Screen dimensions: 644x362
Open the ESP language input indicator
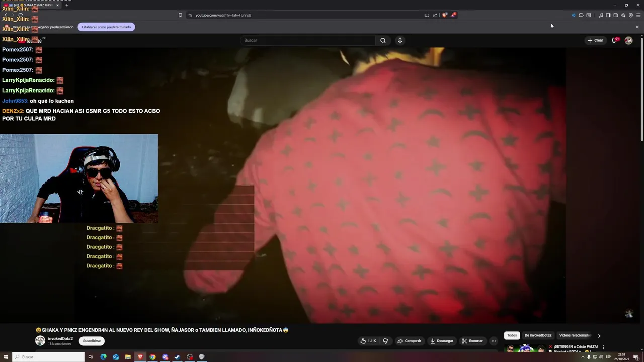pyautogui.click(x=608, y=357)
